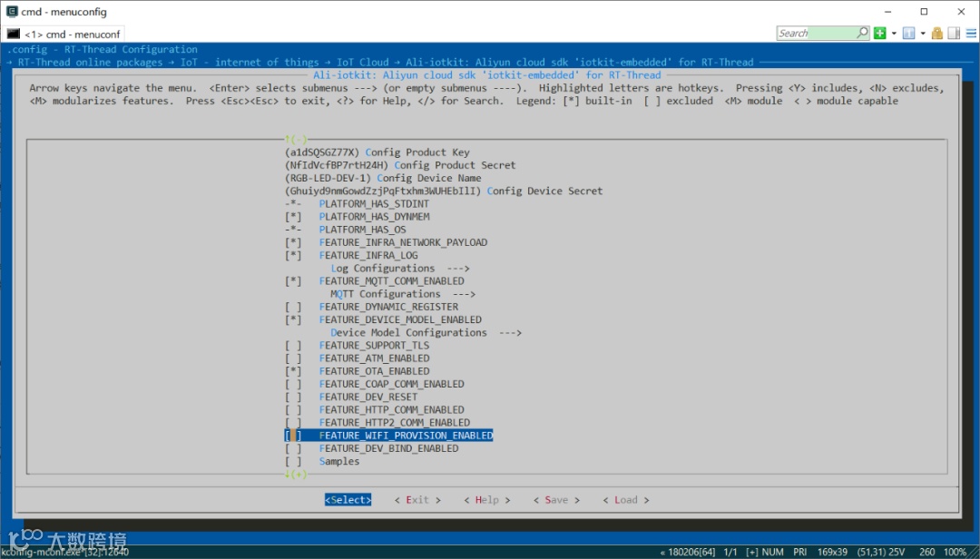Enable FEATURE_DEV_RESET checkbox

[x=293, y=397]
